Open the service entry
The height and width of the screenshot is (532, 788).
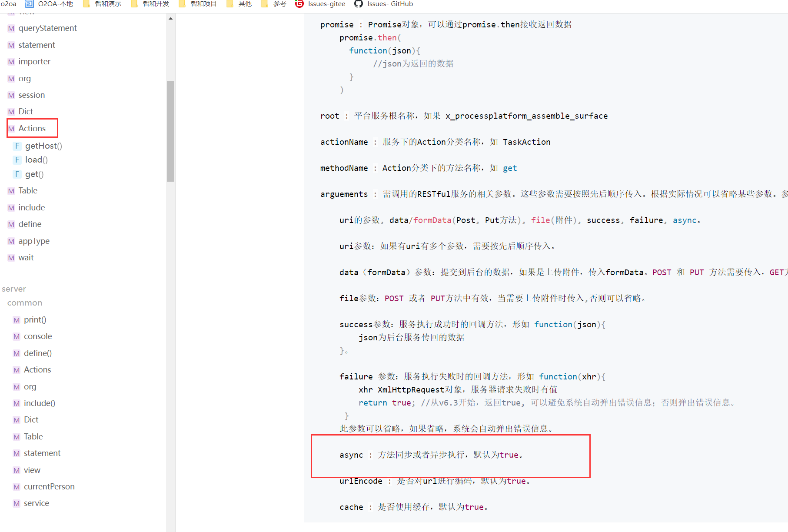click(37, 503)
